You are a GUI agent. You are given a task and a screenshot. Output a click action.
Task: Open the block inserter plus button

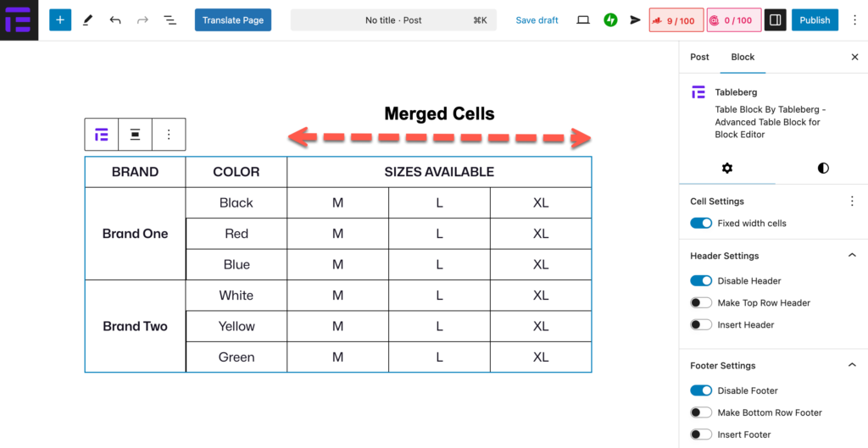pos(60,20)
